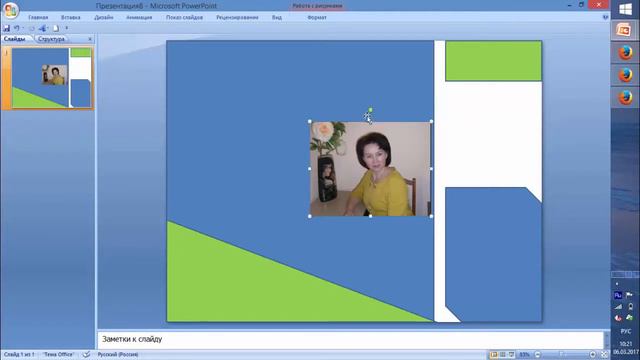
Task: Click the first Firefox taskbar icon
Action: click(624, 53)
